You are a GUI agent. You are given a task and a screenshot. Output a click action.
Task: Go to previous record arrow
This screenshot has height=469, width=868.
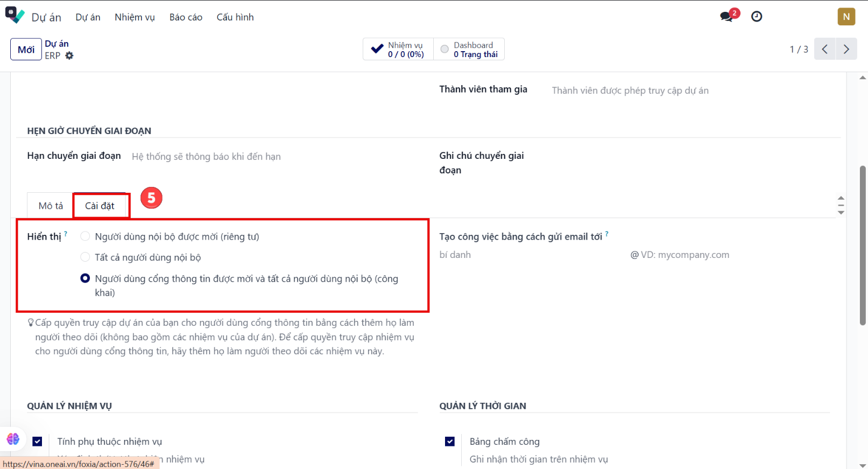824,49
